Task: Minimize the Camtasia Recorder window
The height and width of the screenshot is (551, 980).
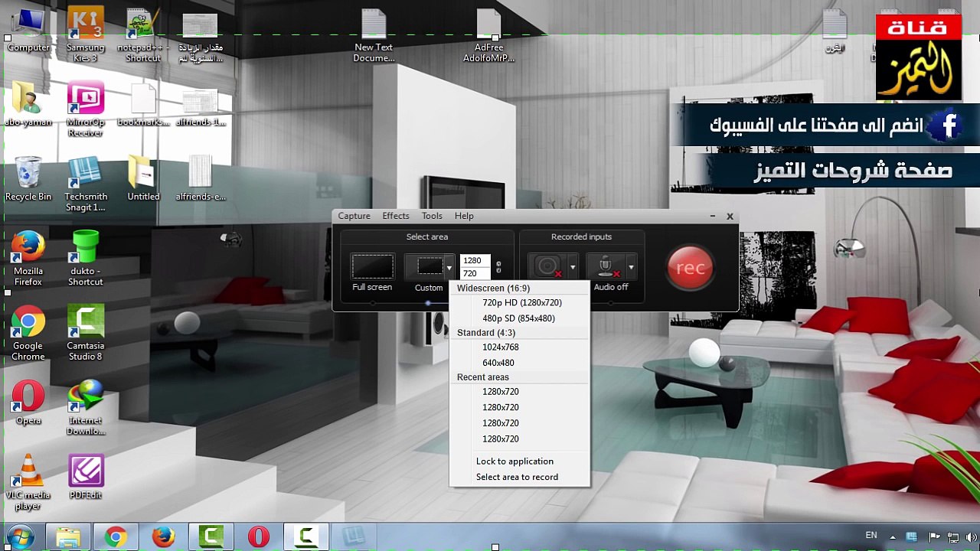Action: pos(713,217)
